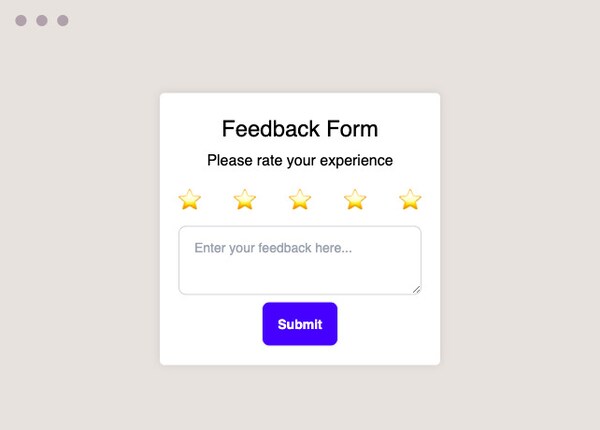The width and height of the screenshot is (600, 430).
Task: Click the "Please rate your experience" text
Action: pos(300,160)
